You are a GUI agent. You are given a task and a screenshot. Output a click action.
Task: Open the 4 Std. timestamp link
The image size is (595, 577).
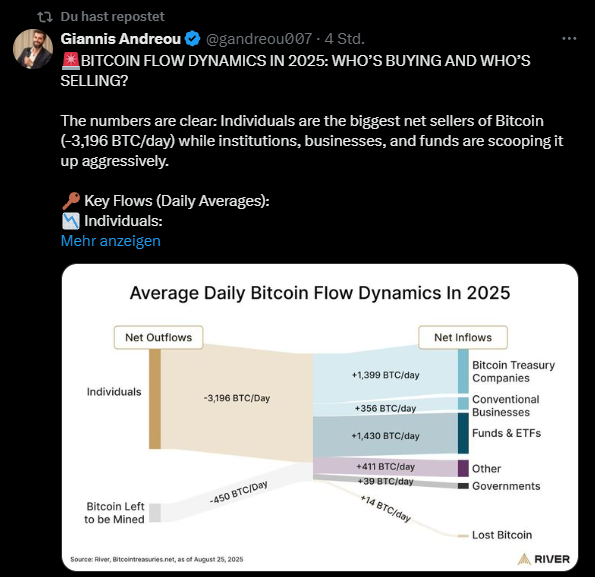coord(345,39)
